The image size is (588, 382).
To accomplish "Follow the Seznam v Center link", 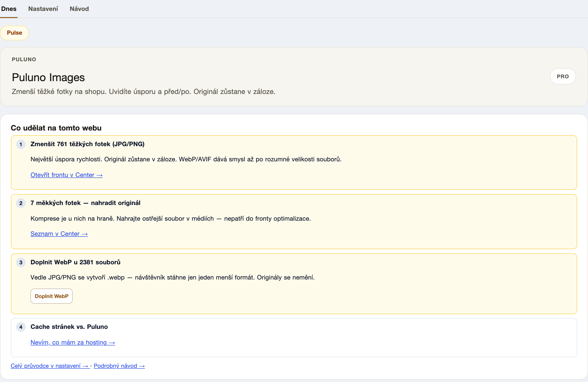I will pos(59,234).
